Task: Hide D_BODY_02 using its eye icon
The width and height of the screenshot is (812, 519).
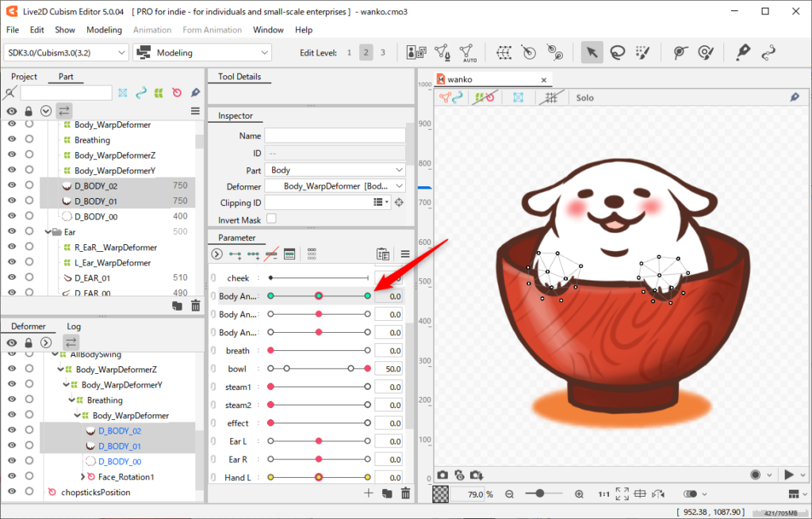Action: (12, 185)
